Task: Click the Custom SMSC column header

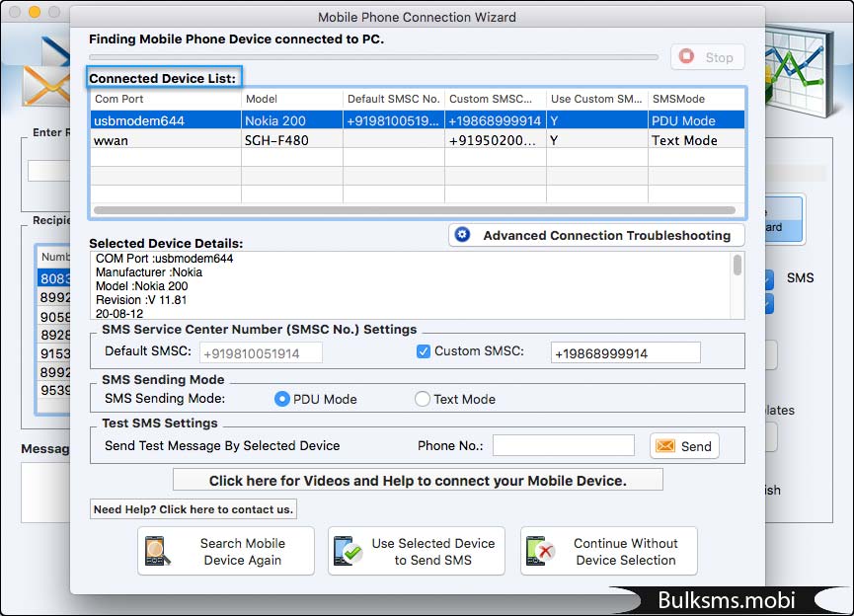Action: pyautogui.click(x=496, y=99)
